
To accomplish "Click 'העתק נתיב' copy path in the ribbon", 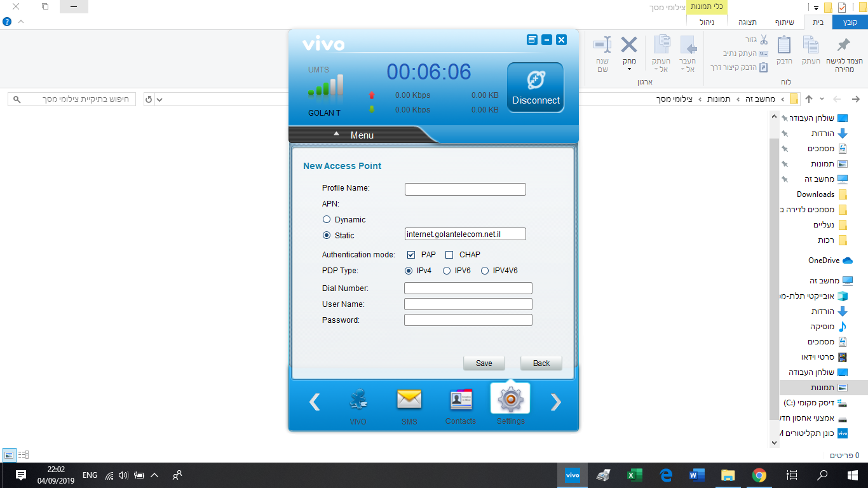I will click(x=746, y=53).
